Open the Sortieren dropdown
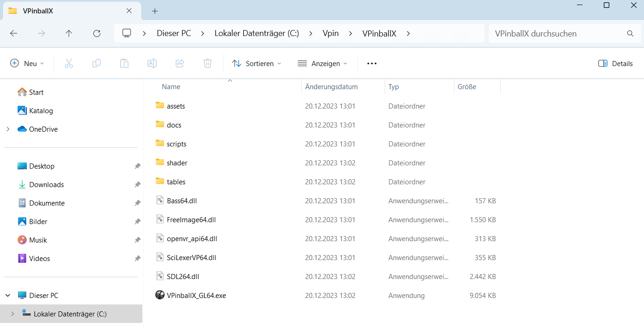 click(x=257, y=63)
